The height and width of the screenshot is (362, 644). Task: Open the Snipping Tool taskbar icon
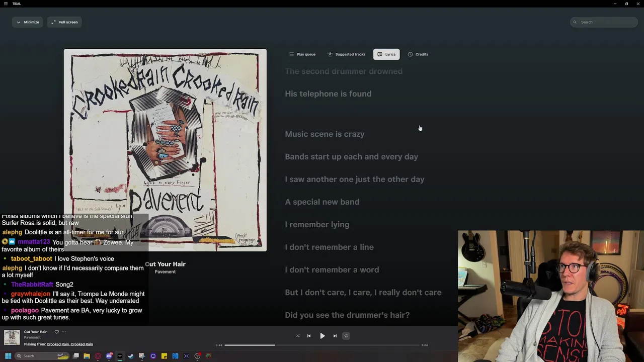(x=142, y=356)
